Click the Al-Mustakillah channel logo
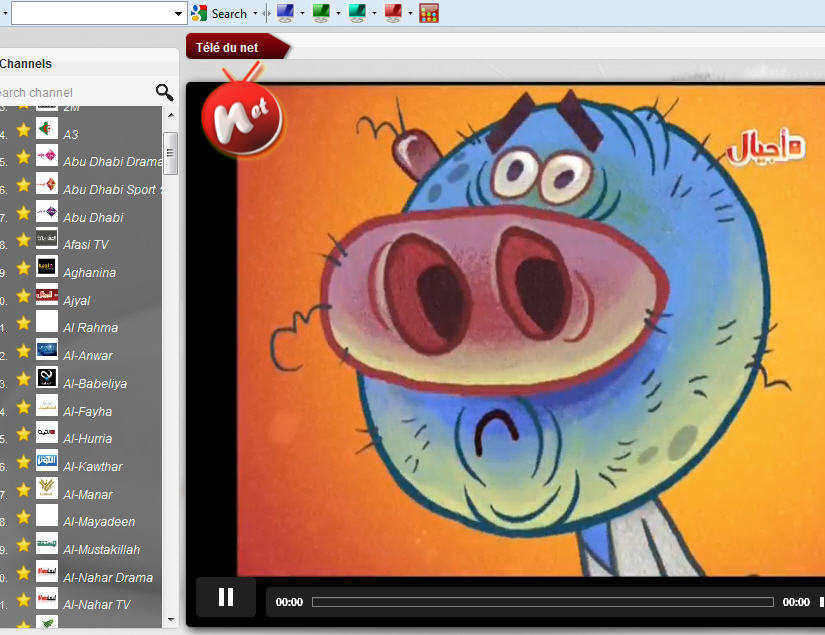 click(x=47, y=544)
